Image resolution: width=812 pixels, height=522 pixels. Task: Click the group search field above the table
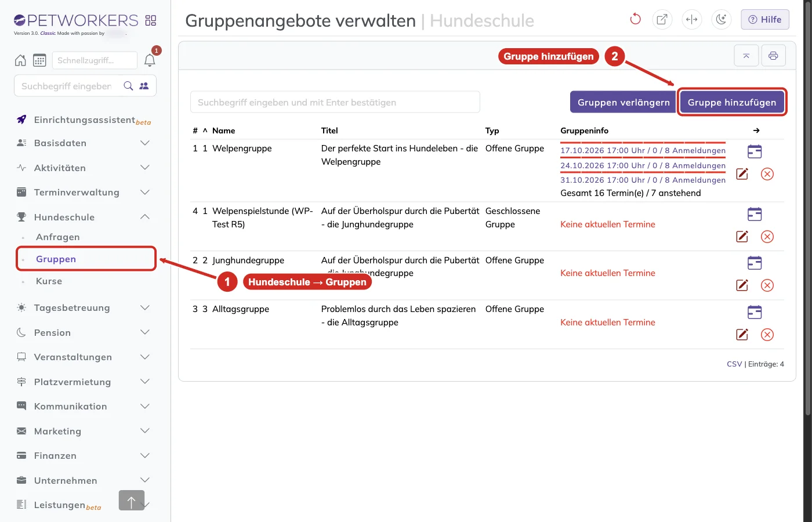click(335, 102)
